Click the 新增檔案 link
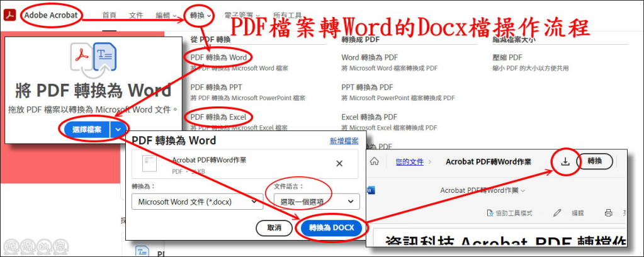Image resolution: width=644 pixels, height=257 pixels. [x=344, y=141]
